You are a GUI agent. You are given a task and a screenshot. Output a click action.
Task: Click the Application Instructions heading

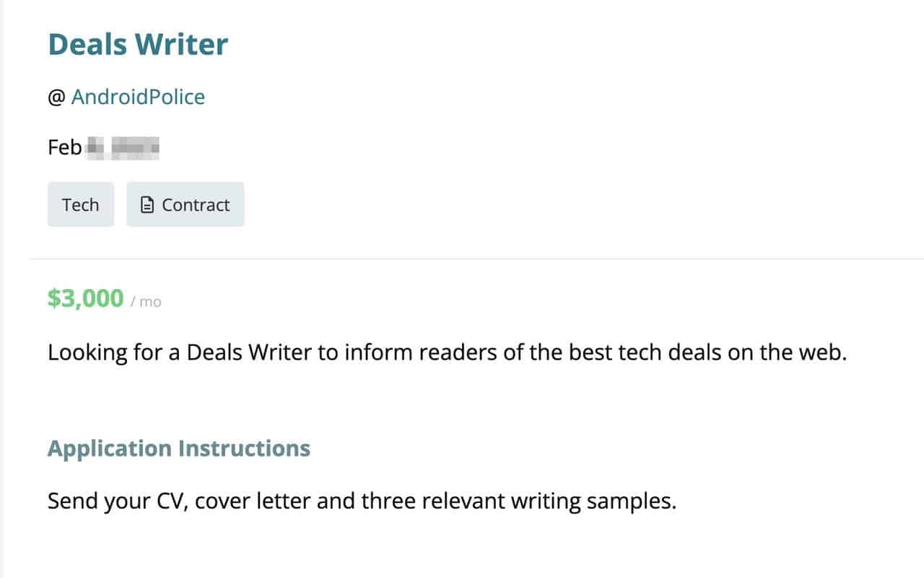[178, 449]
